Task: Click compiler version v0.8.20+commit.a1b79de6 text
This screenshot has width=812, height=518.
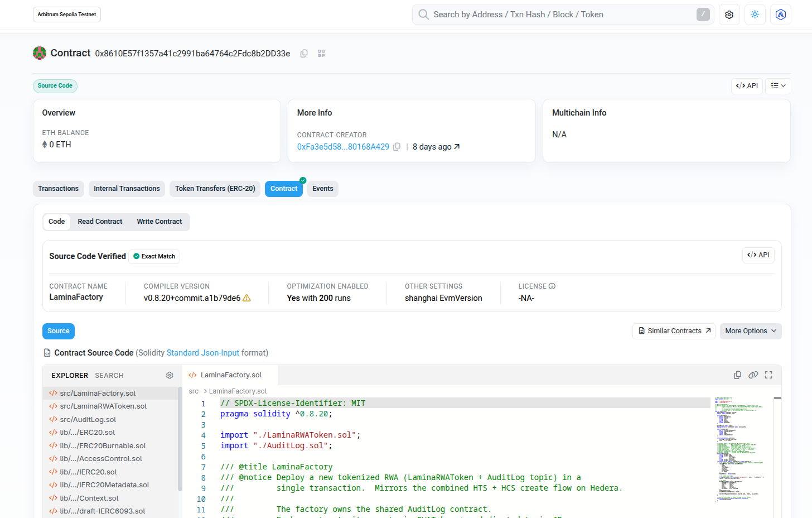Action: click(x=192, y=298)
